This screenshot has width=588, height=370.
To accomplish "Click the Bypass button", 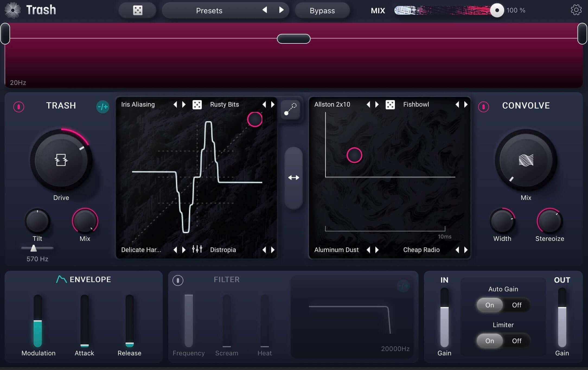I will (322, 11).
